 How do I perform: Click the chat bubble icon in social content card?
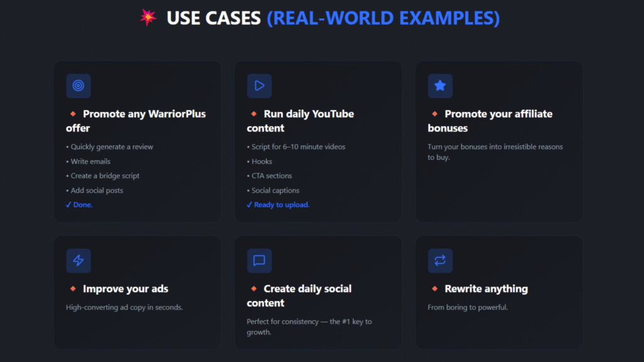(x=259, y=261)
